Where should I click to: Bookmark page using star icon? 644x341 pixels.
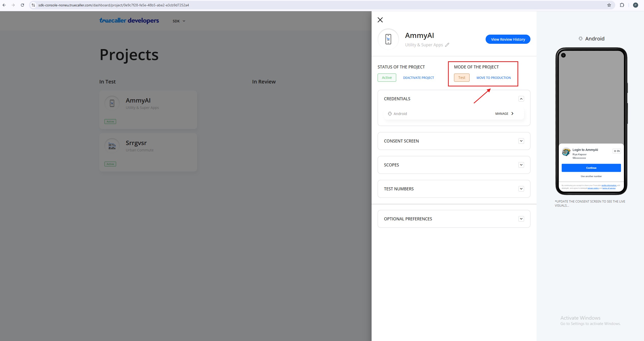pyautogui.click(x=609, y=5)
